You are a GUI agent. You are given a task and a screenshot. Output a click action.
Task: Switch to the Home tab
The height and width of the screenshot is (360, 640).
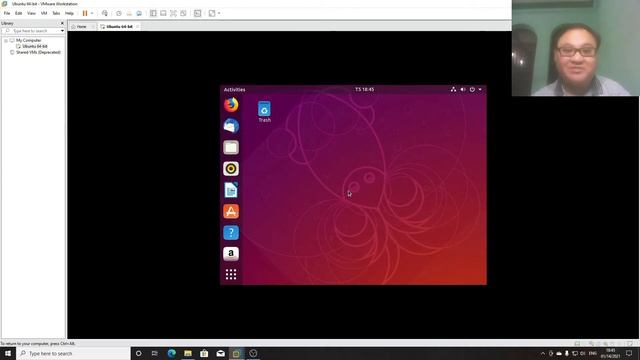click(81, 27)
